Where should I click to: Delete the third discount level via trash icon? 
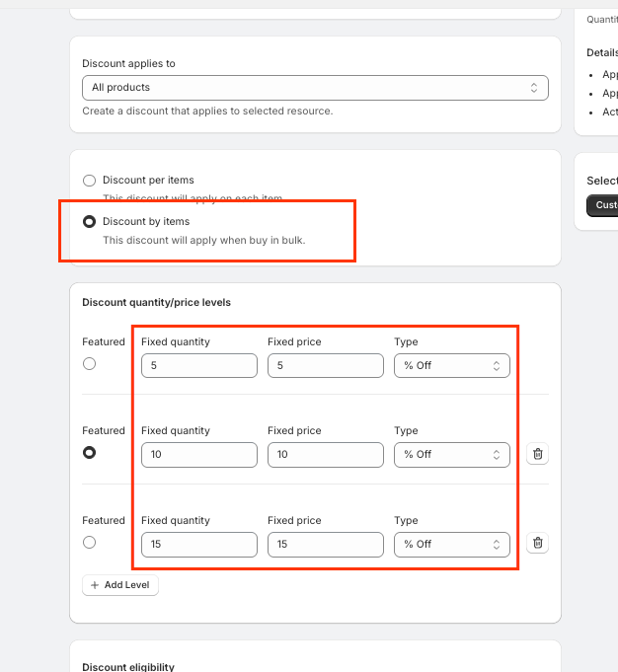tap(538, 543)
